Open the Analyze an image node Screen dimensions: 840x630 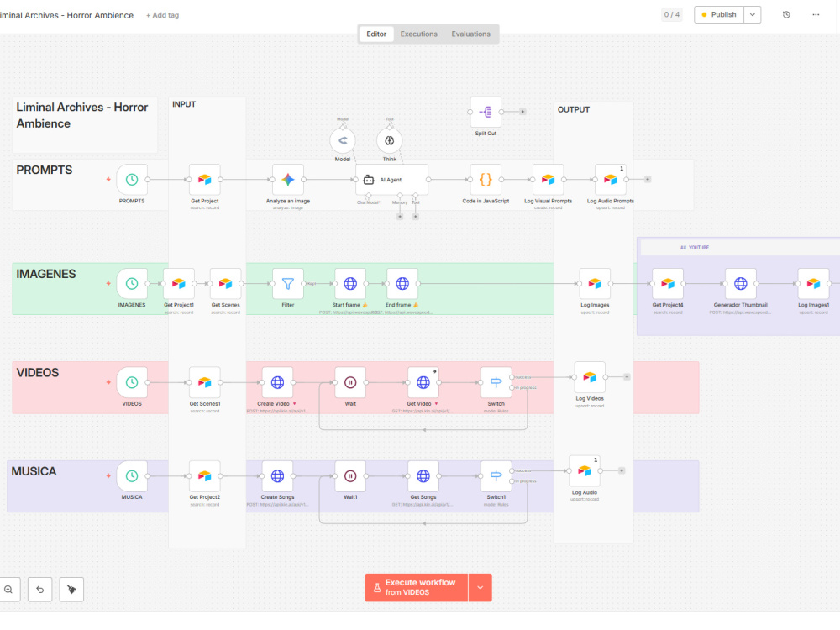(288, 180)
